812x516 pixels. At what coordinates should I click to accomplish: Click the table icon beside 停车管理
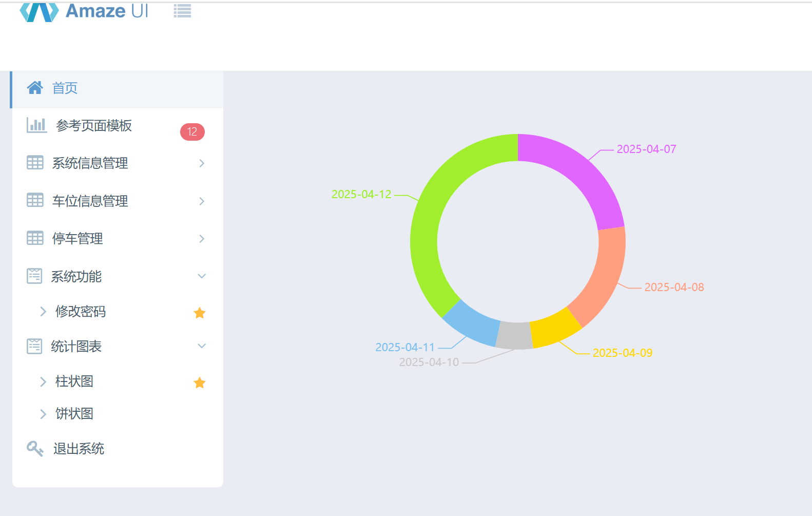(35, 238)
